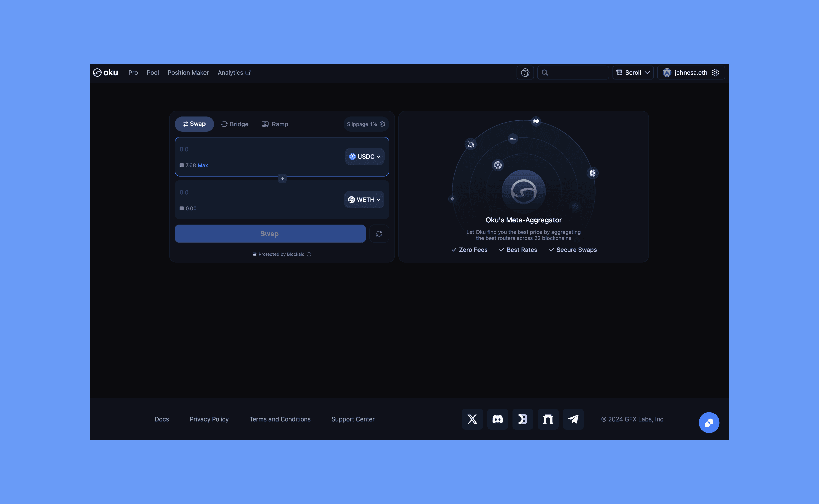Screen dimensions: 819x504
Task: Flip tokens with the down-arrow switch button
Action: pyautogui.click(x=282, y=178)
